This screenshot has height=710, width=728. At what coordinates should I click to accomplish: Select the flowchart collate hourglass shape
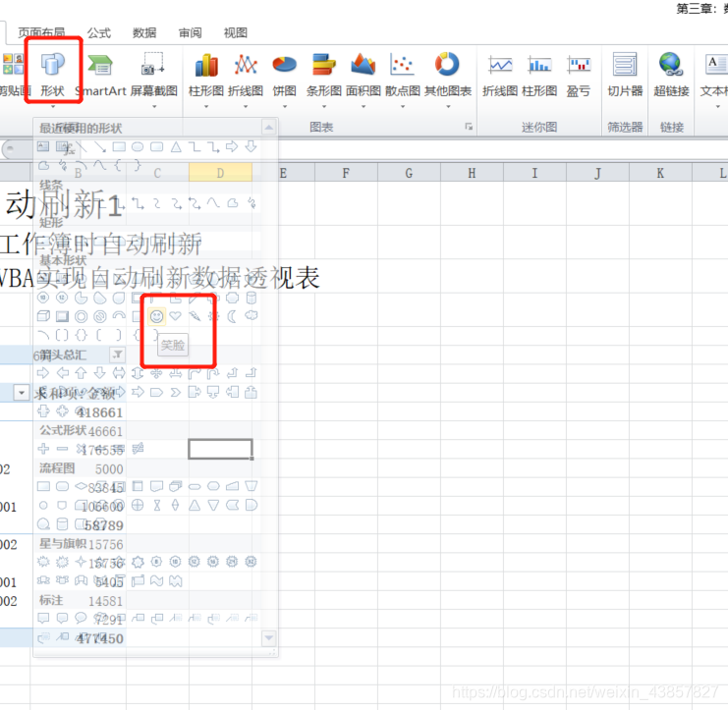coord(157,506)
